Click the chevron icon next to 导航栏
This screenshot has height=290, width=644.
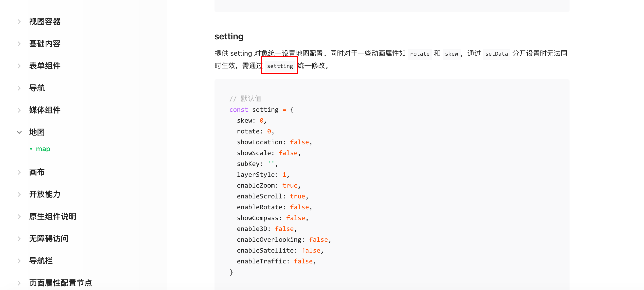tap(19, 261)
